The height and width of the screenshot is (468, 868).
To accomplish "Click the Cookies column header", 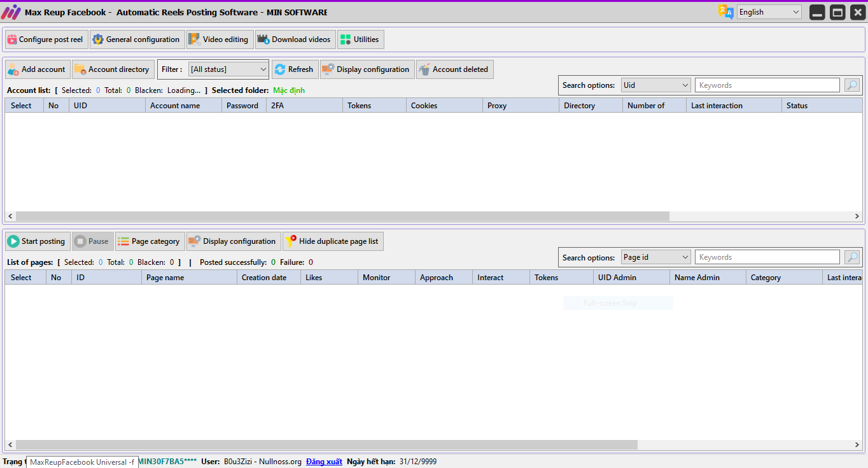I will (444, 106).
